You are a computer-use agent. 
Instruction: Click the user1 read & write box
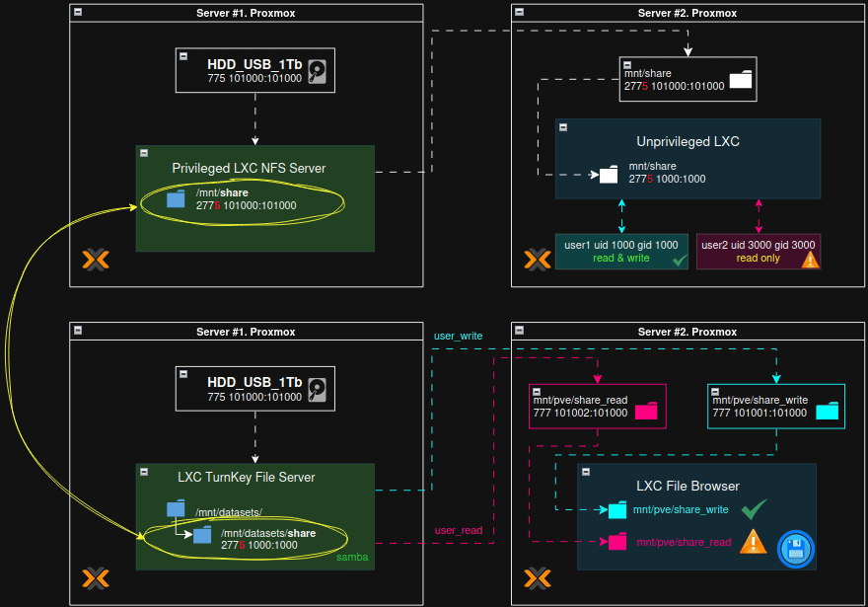click(x=621, y=252)
